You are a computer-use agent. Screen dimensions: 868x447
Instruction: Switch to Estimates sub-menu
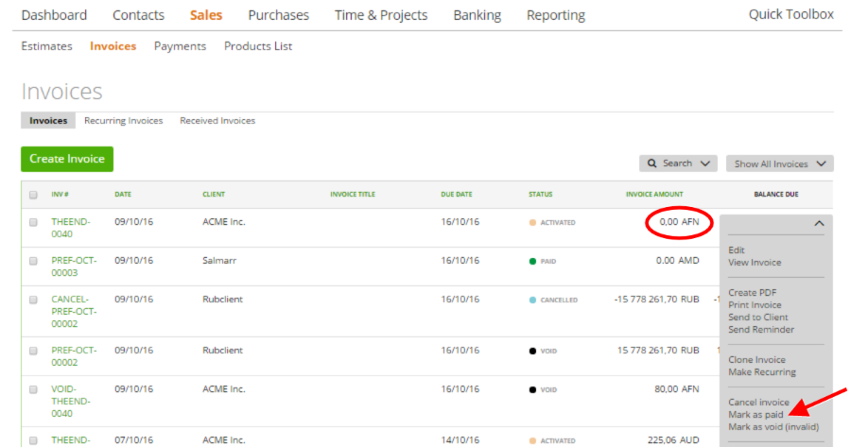click(46, 46)
